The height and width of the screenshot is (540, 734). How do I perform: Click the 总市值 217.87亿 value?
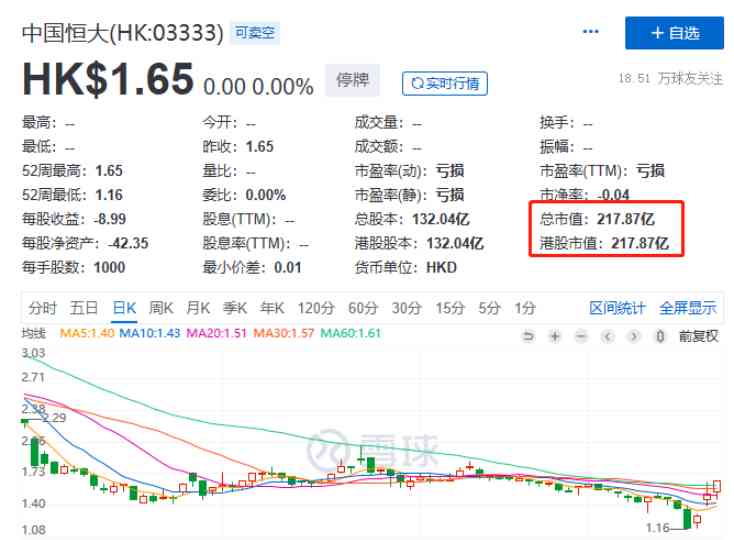[625, 219]
